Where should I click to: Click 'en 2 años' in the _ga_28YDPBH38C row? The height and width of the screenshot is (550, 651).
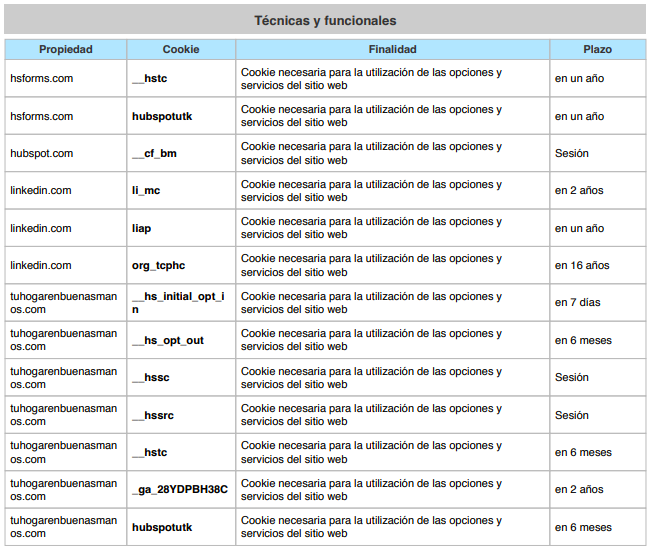(x=579, y=489)
